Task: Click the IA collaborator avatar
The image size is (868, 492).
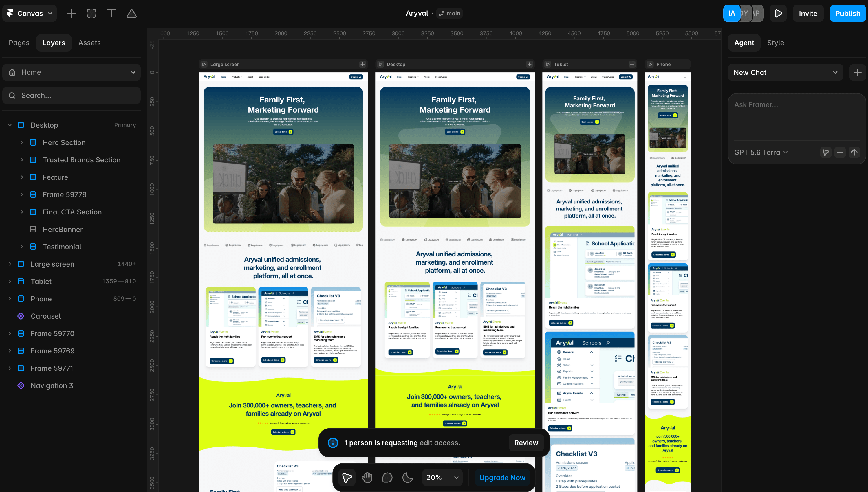Action: 731,14
